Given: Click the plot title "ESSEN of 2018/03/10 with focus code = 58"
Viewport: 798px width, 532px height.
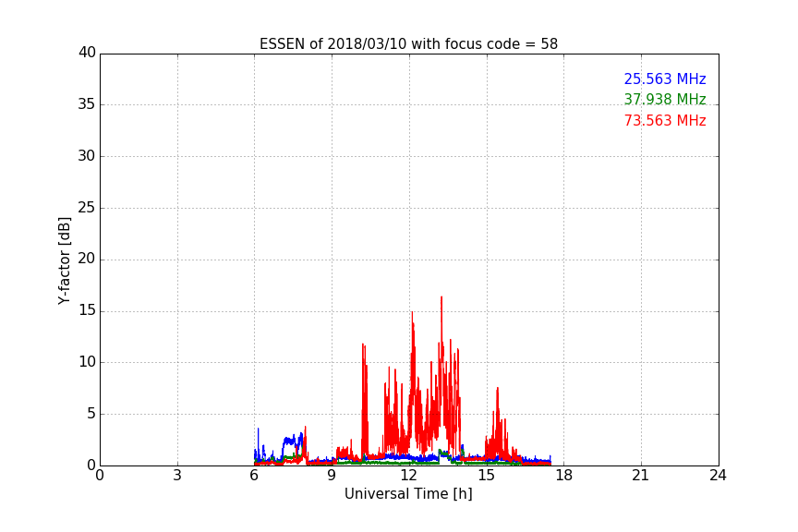Looking at the screenshot, I should (x=408, y=44).
